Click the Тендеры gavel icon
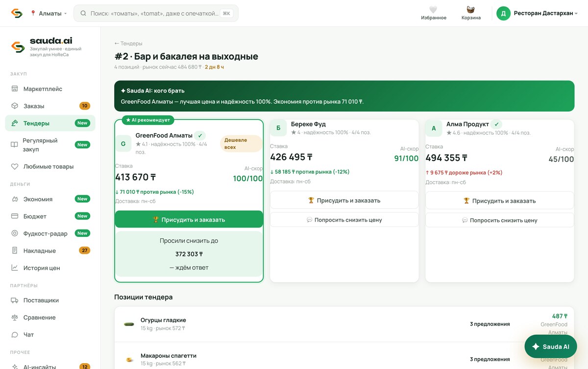 [x=15, y=123]
